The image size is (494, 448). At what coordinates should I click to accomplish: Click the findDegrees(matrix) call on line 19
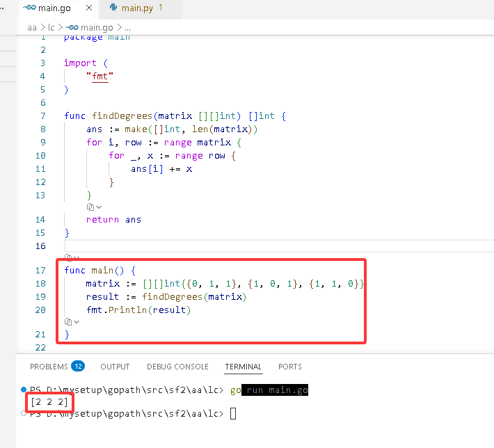click(x=194, y=297)
